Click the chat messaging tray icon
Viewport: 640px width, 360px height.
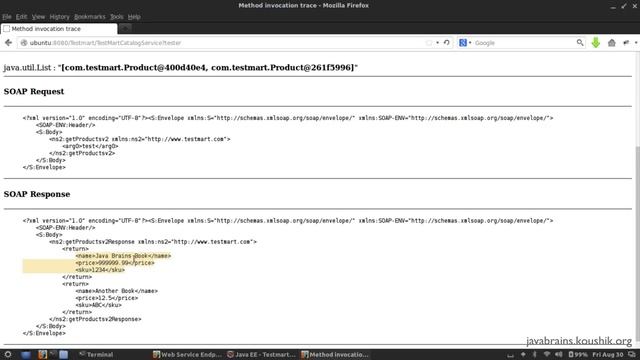(632, 354)
